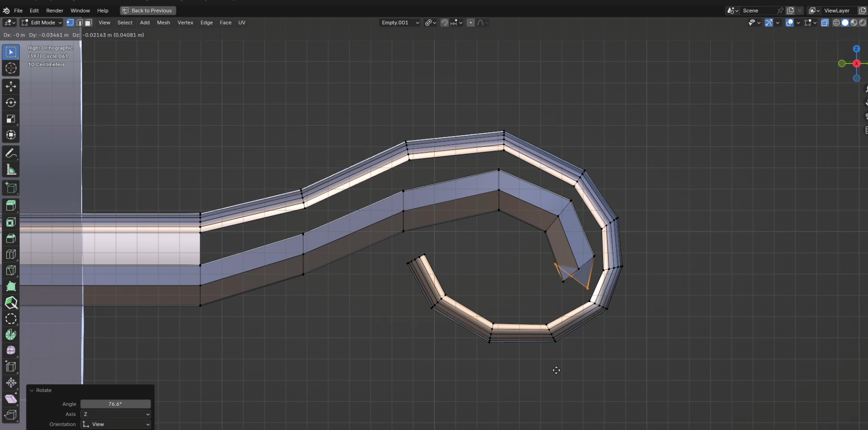This screenshot has width=868, height=430.
Task: Enable edge select mode
Action: tap(79, 23)
